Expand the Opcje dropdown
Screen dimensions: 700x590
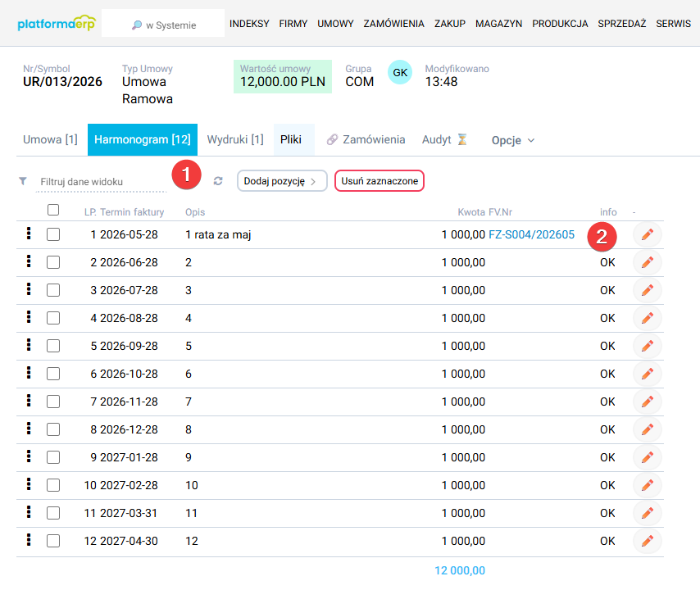513,140
